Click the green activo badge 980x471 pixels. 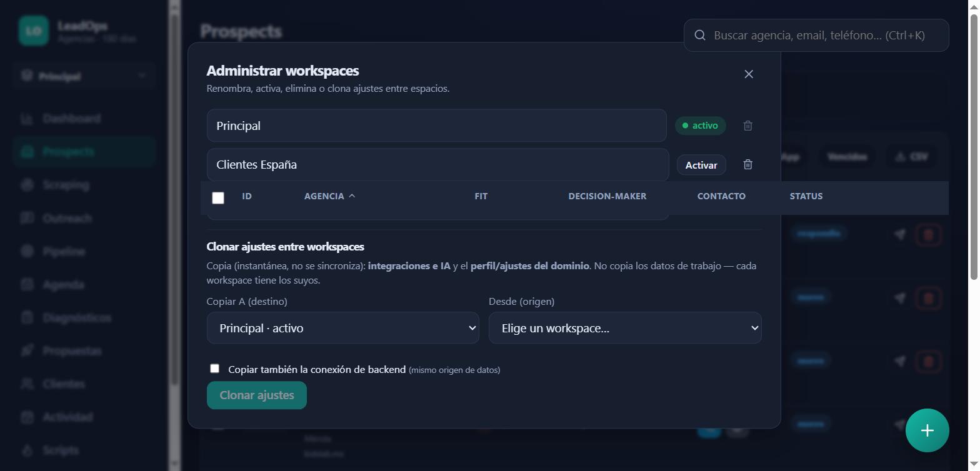point(701,126)
